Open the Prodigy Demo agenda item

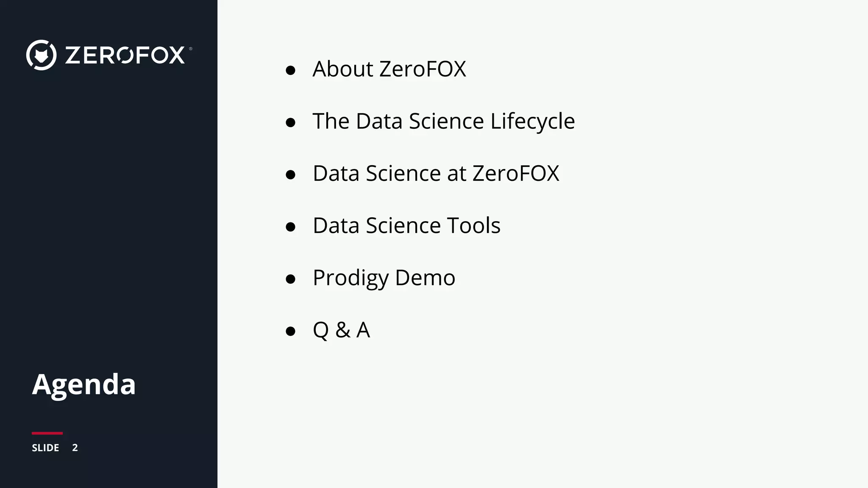(x=384, y=278)
